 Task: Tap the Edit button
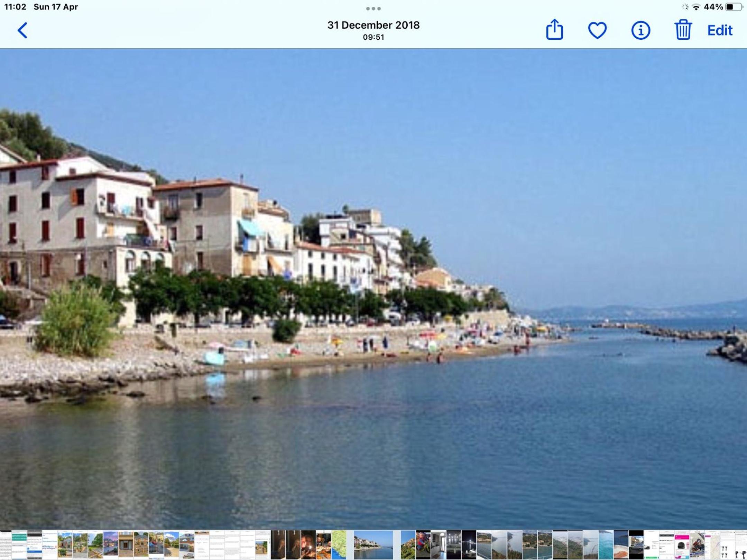pos(720,30)
